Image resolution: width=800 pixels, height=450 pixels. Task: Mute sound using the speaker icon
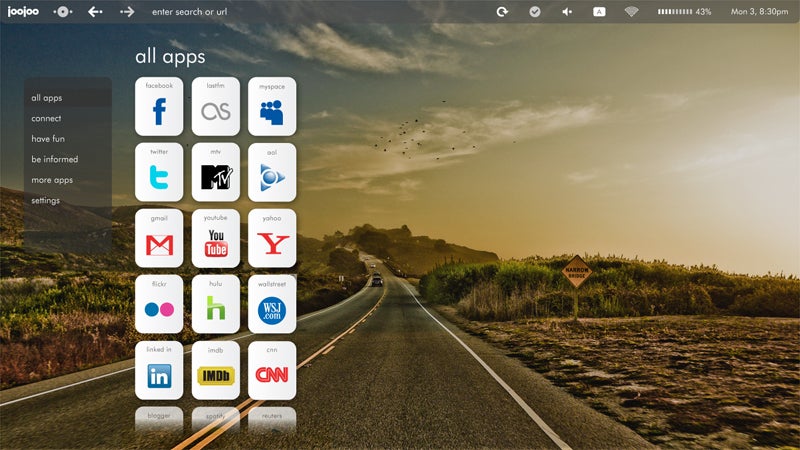567,11
